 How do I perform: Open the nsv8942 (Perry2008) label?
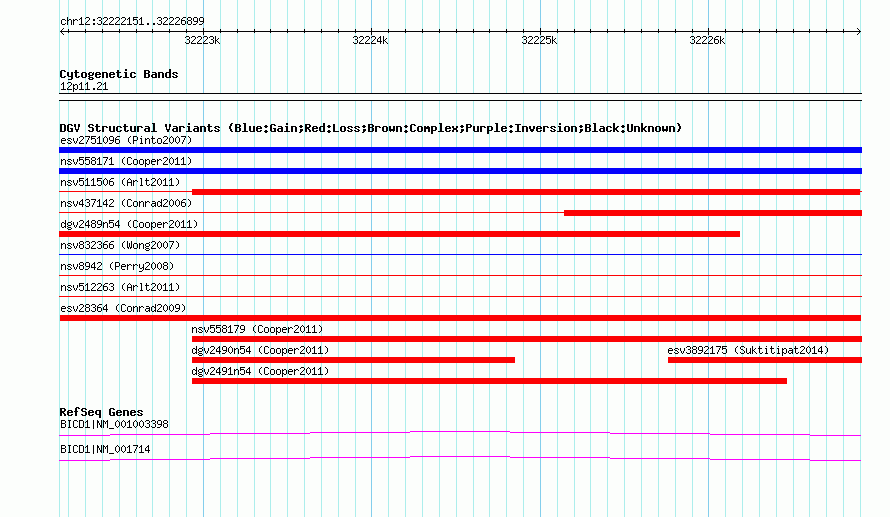click(x=117, y=266)
